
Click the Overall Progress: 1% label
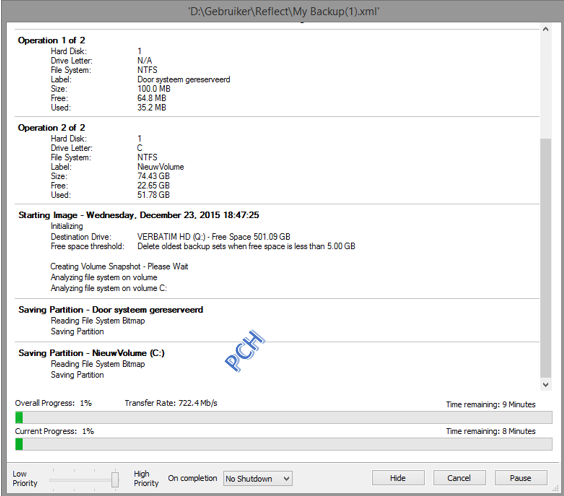point(53,403)
